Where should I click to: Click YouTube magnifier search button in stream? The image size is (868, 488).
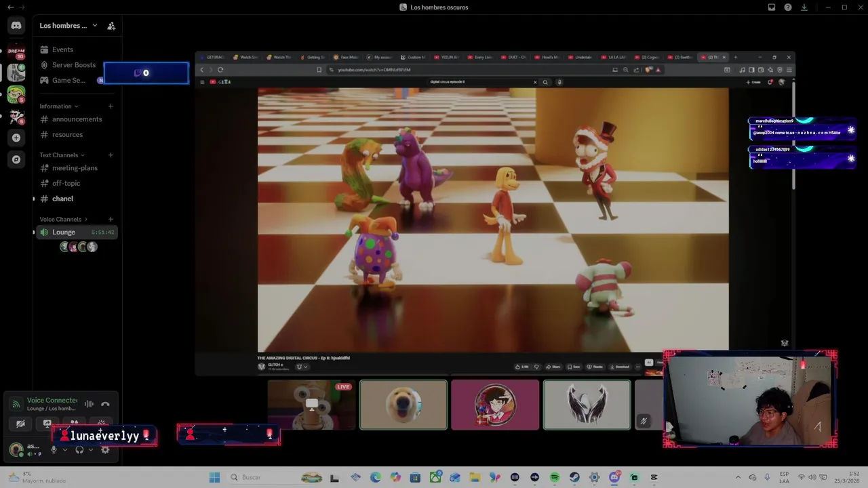[545, 82]
